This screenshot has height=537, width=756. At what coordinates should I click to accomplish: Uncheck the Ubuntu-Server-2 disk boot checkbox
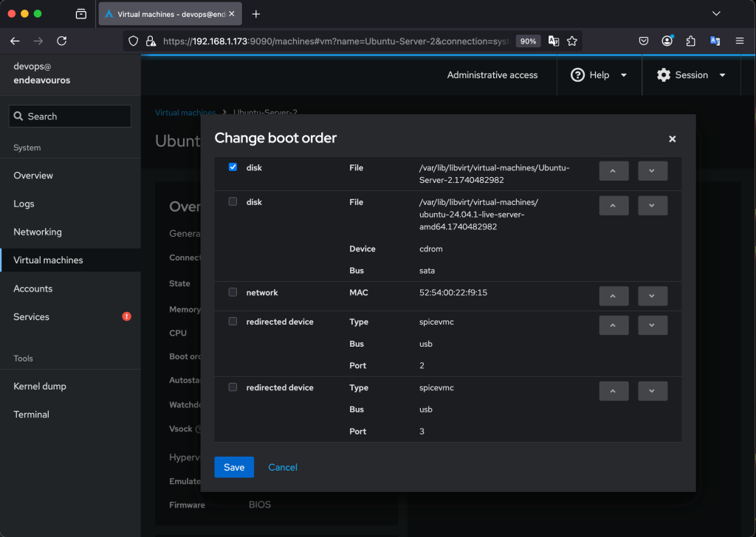(x=233, y=167)
